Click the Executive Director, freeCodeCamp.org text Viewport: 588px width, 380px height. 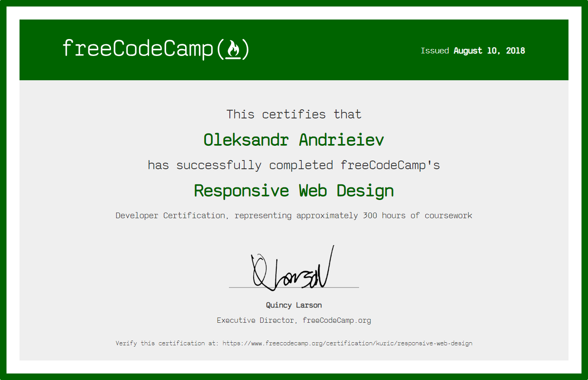294,320
